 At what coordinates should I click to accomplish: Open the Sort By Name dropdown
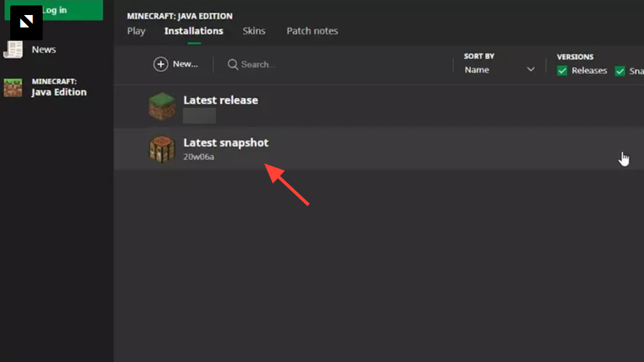pos(500,70)
